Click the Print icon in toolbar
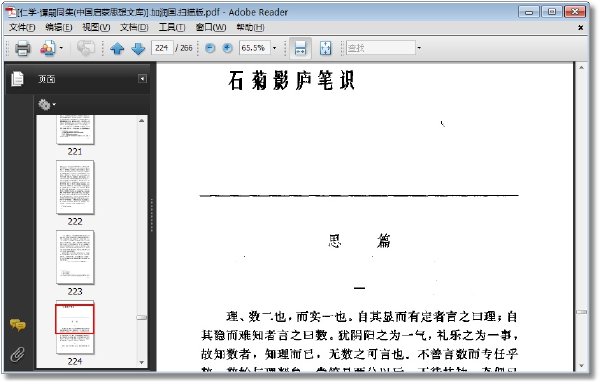 coord(23,48)
